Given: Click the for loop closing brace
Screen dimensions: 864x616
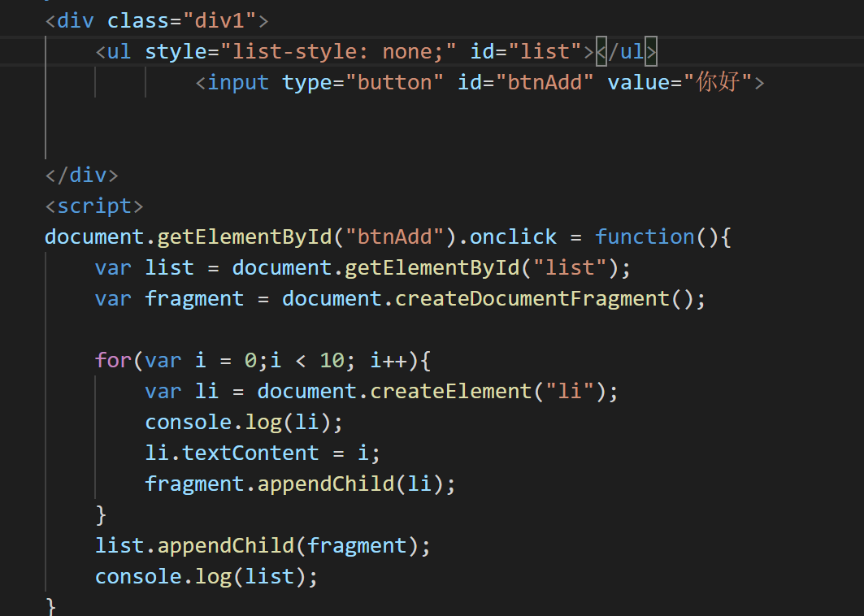Looking at the screenshot, I should 101,514.
